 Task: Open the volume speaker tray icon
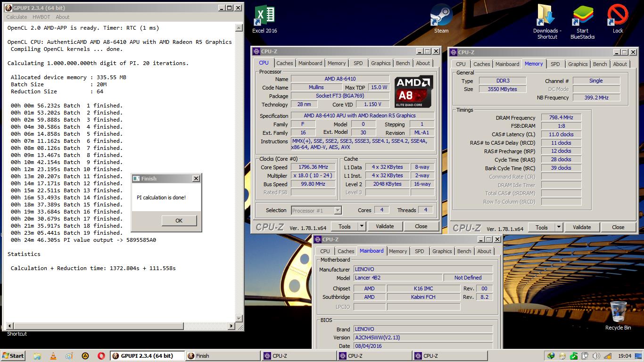pos(595,356)
